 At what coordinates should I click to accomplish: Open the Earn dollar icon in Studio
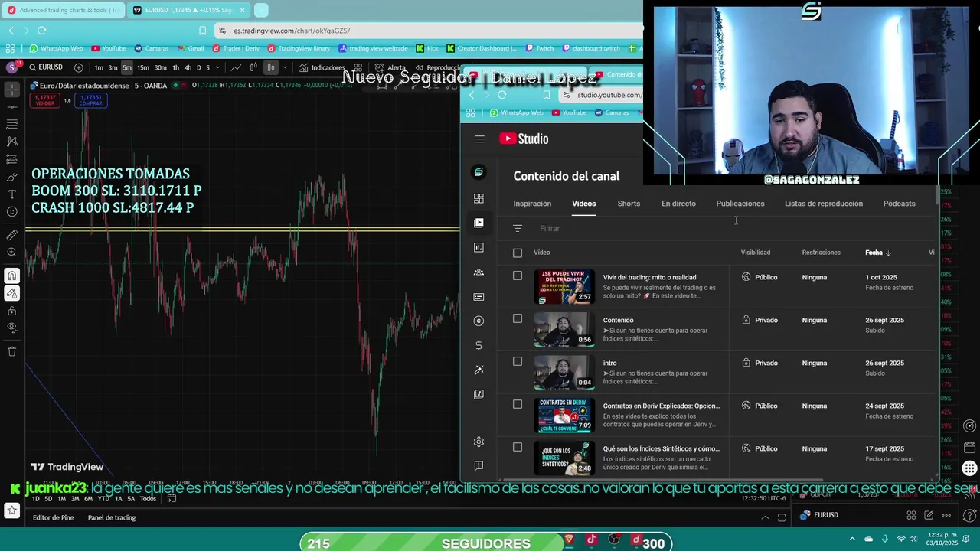(x=479, y=345)
